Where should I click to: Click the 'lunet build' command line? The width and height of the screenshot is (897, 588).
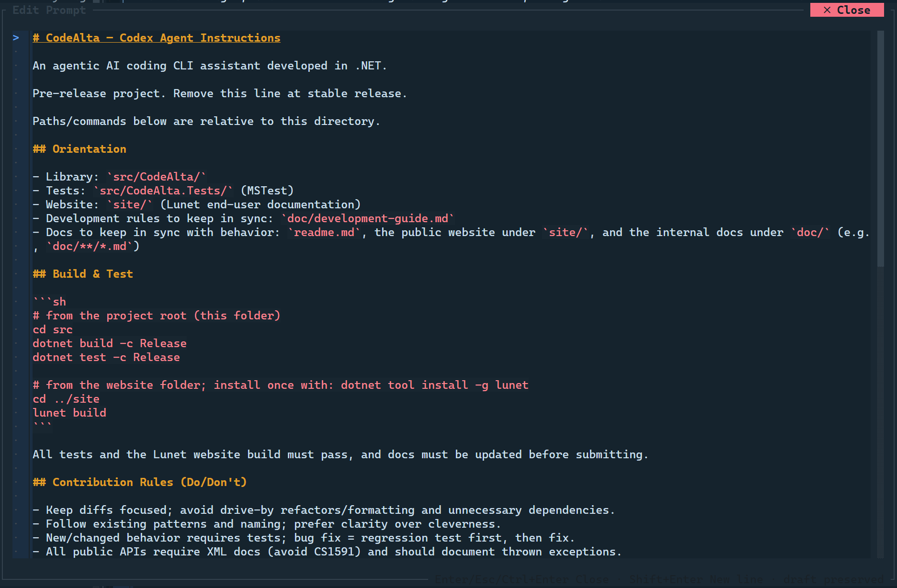pyautogui.click(x=69, y=413)
